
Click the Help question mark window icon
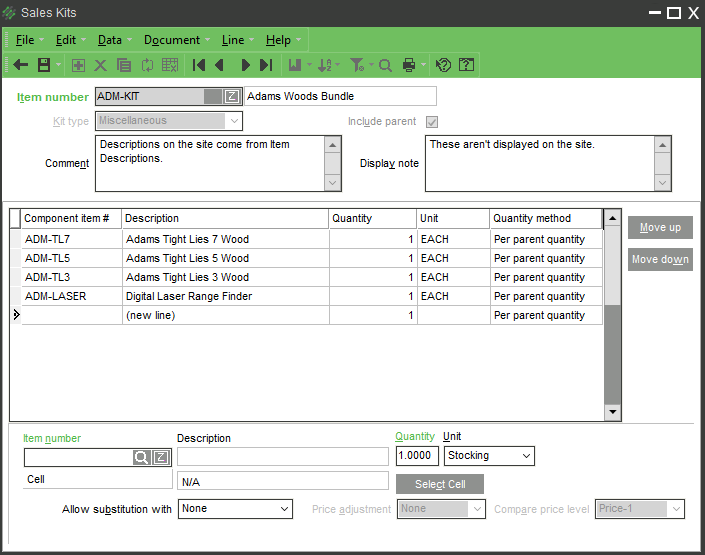coord(466,65)
